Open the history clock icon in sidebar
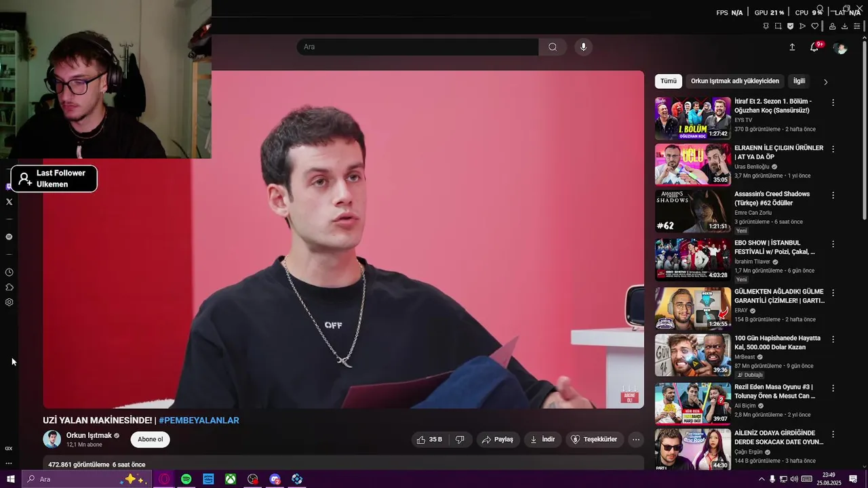Screen dimensions: 868x488 9,272
